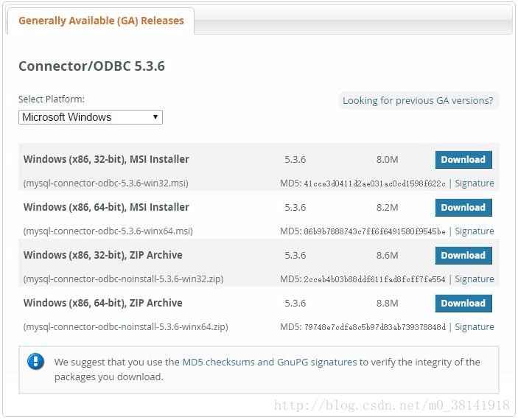Download the 64-bit ZIP Archive
The image size is (518, 420).
click(463, 304)
